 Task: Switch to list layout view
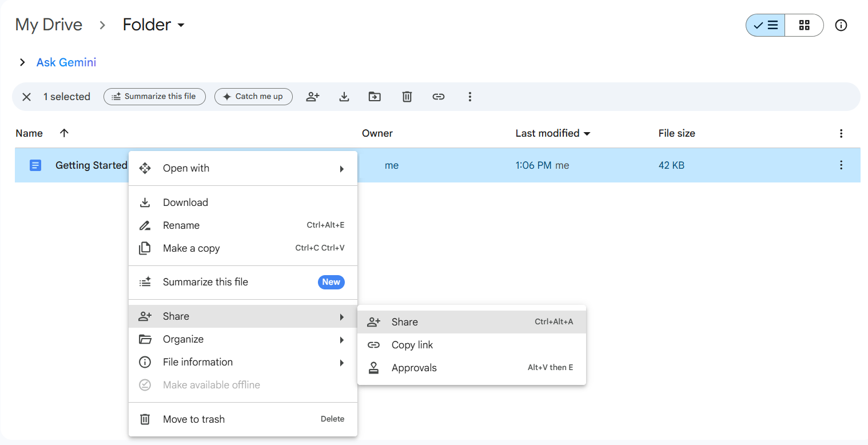tap(766, 25)
